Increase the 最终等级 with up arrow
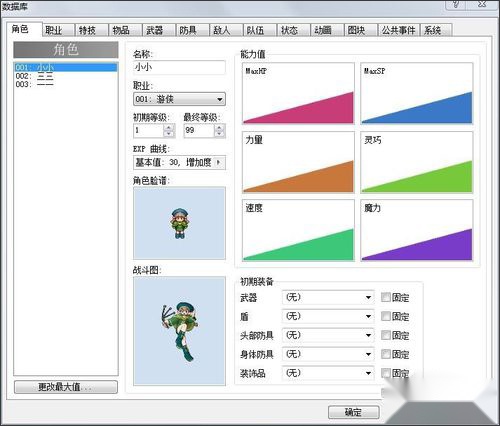 click(220, 127)
